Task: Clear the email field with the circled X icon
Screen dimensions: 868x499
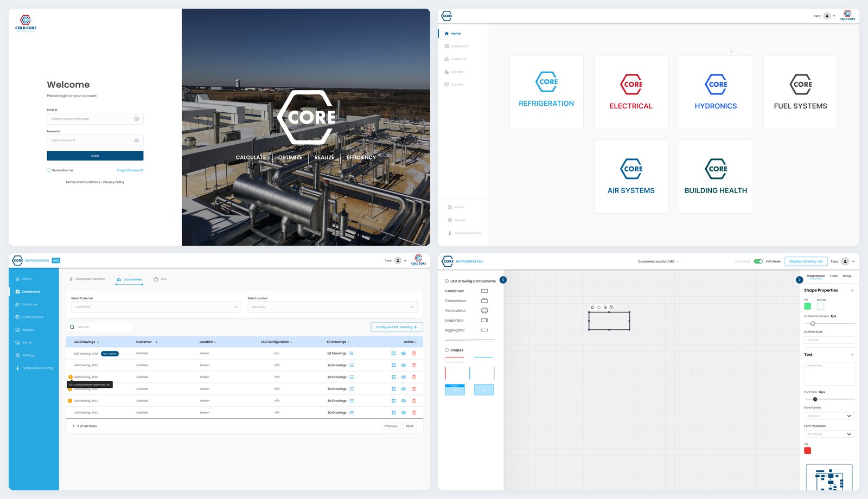Action: click(x=136, y=119)
